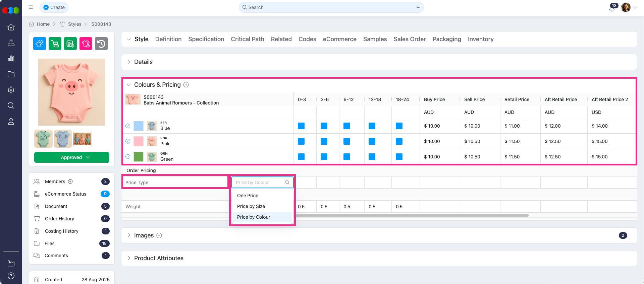This screenshot has width=644, height=284.
Task: Open the settings gear in sidebar
Action: [x=11, y=90]
